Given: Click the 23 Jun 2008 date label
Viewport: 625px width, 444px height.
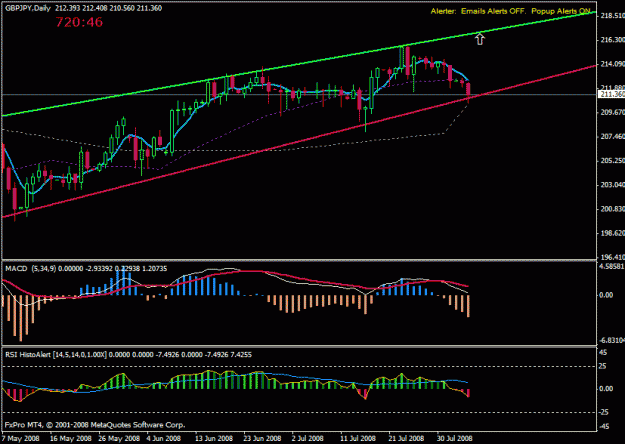Looking at the screenshot, I should [x=262, y=438].
